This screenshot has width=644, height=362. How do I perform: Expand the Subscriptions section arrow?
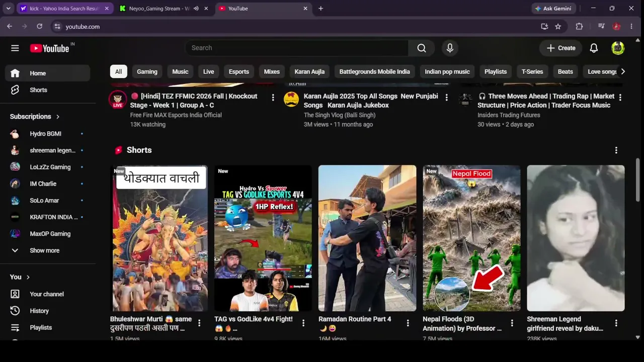pos(58,117)
